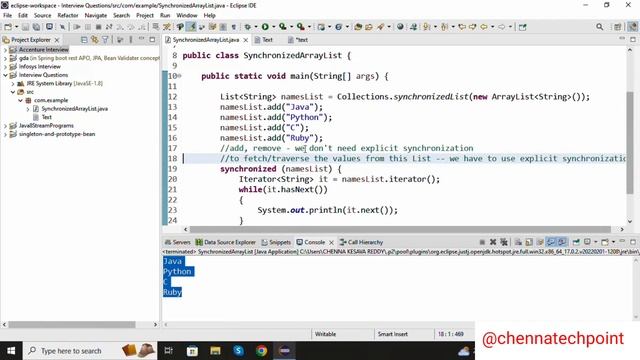Toggle Show Console on standard output change

coord(551,242)
